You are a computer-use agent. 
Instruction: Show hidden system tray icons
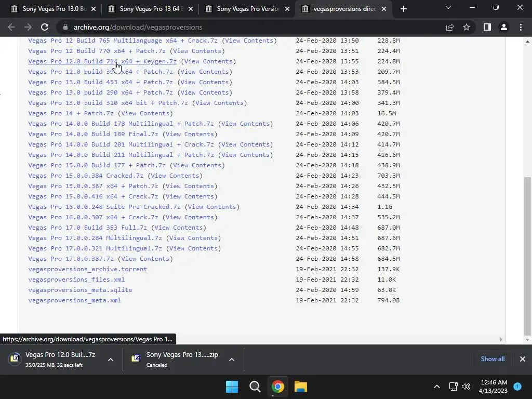tap(437, 387)
